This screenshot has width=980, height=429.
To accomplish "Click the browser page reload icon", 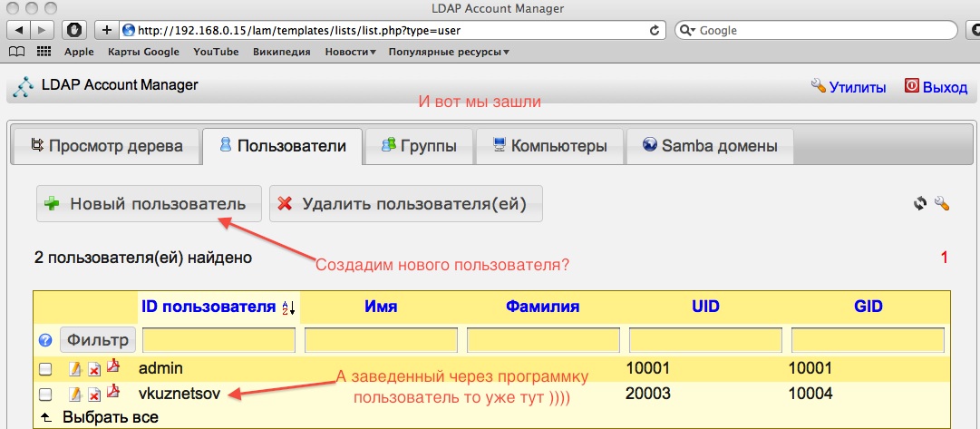I will 655,30.
